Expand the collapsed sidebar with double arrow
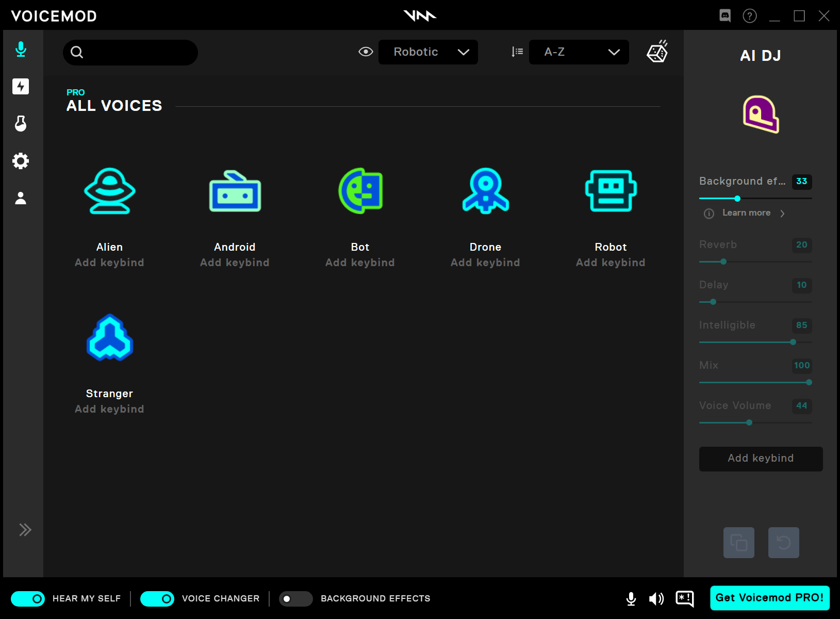This screenshot has height=619, width=840. [x=25, y=530]
